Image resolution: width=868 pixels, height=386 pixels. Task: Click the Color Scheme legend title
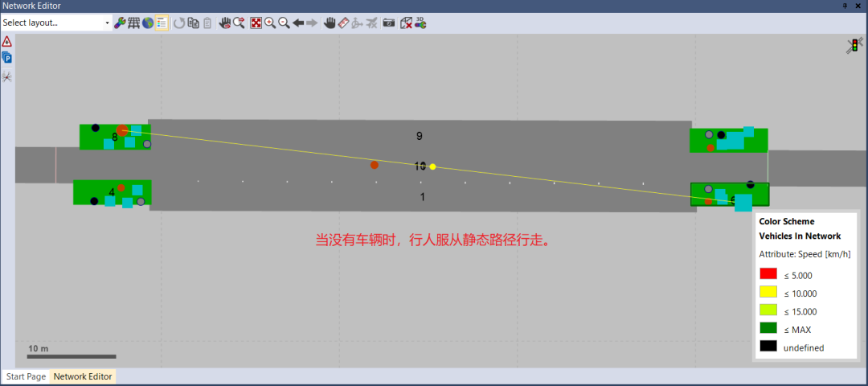click(787, 221)
